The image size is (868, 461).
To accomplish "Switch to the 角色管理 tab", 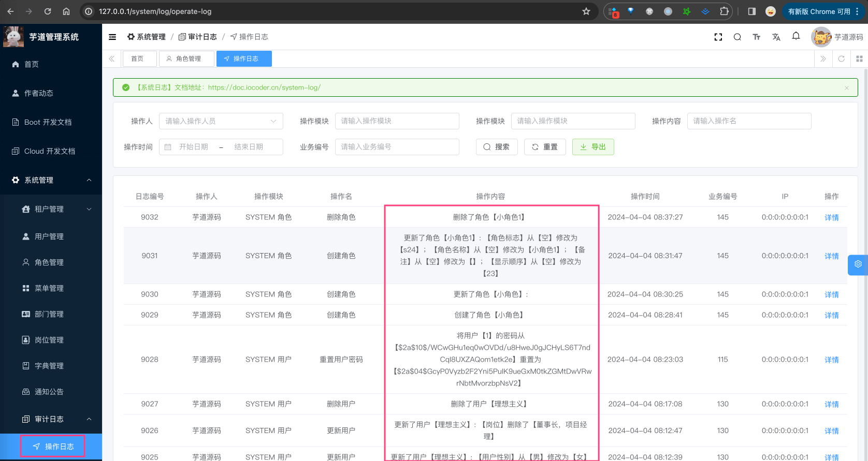I will click(186, 58).
